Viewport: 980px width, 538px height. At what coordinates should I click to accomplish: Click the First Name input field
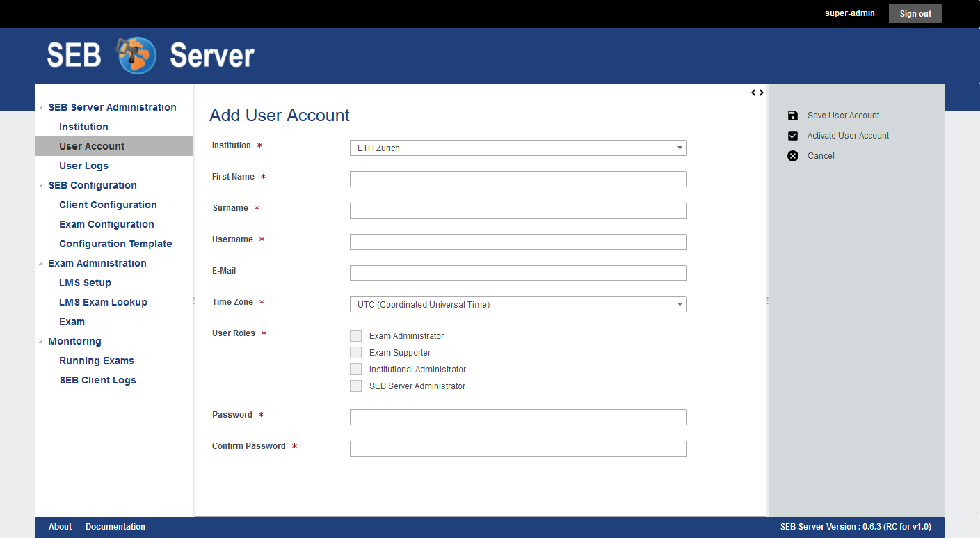click(x=517, y=180)
